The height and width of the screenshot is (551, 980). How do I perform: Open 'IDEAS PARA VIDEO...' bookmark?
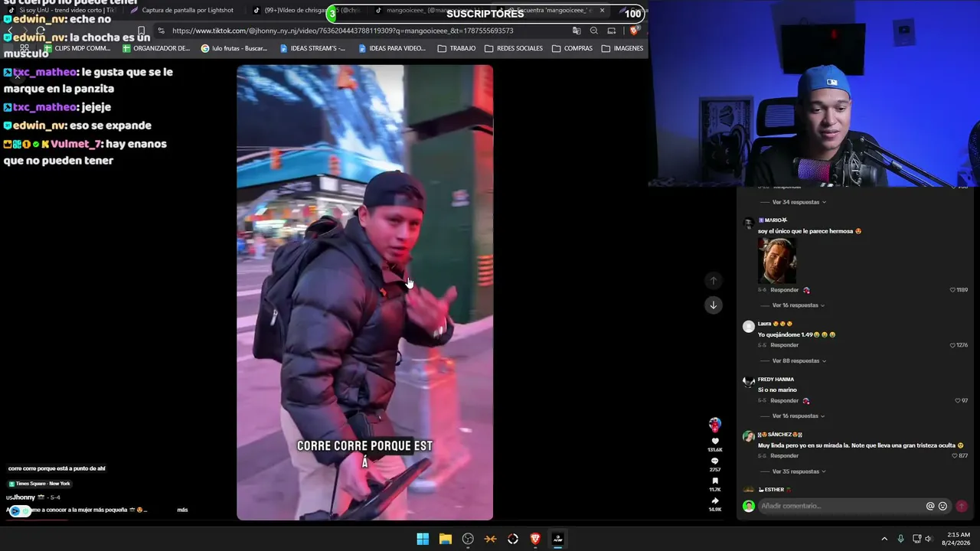click(x=392, y=48)
